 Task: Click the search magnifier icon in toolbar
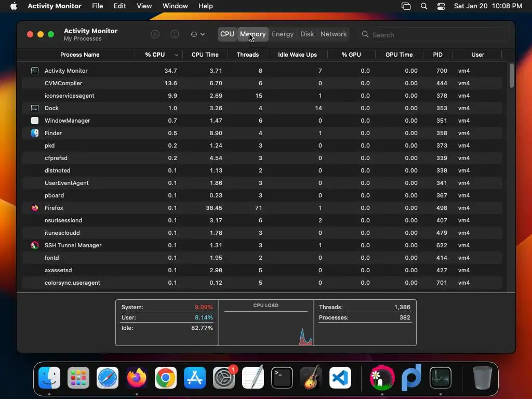pyautogui.click(x=365, y=34)
